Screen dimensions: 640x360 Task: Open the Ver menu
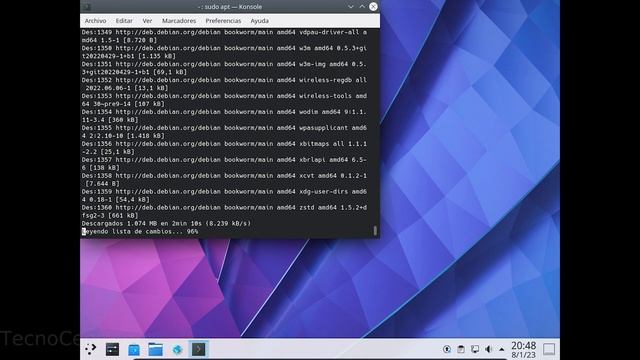tap(147, 21)
